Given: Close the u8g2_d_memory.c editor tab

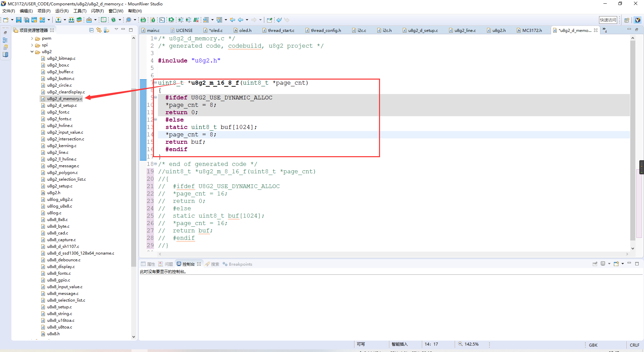Looking at the screenshot, I should click(596, 30).
